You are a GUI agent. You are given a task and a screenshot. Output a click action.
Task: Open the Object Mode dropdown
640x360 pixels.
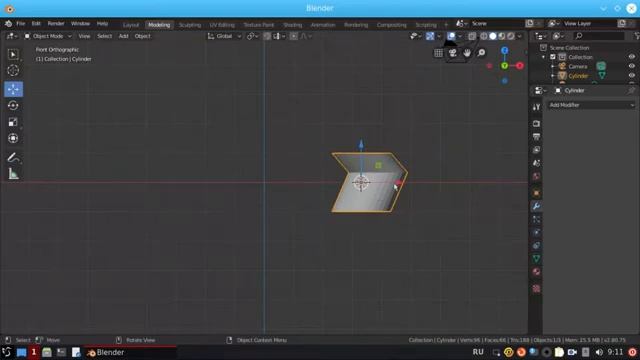pyautogui.click(x=48, y=36)
